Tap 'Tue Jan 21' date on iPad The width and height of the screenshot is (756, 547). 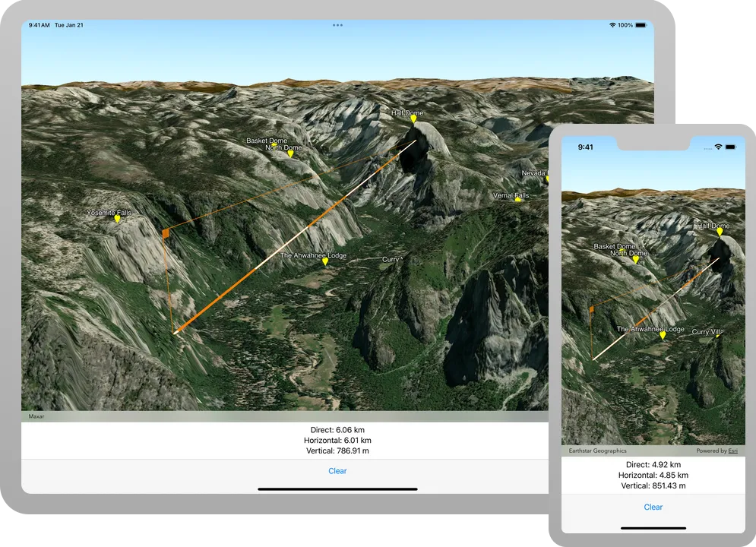[x=69, y=25]
